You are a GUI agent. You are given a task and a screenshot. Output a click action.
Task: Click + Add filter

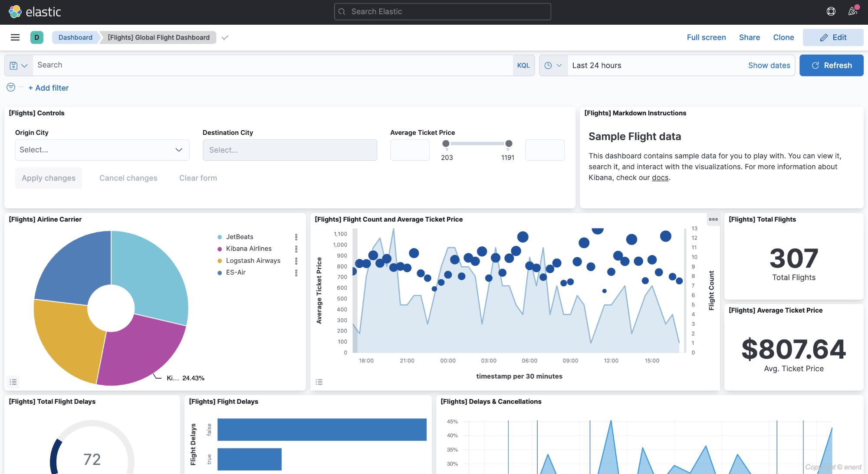pyautogui.click(x=49, y=88)
